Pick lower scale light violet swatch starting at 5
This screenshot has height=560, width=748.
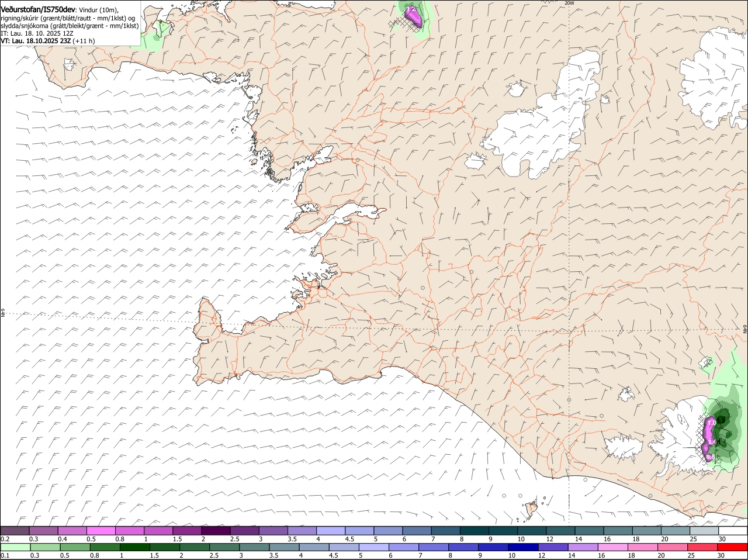(x=375, y=547)
